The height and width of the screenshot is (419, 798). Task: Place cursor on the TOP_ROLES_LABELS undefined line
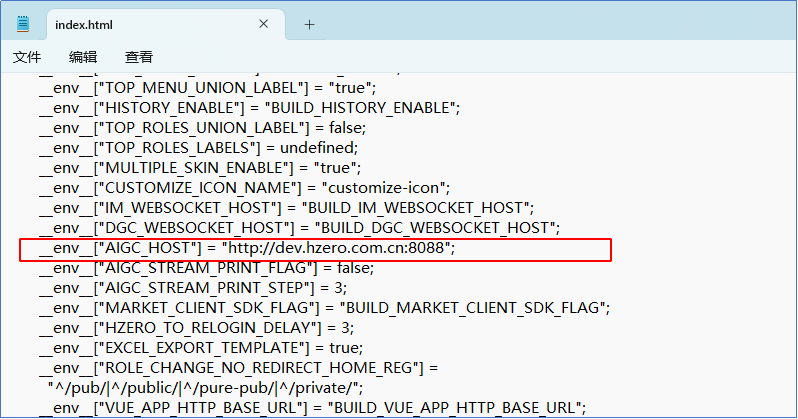click(200, 147)
